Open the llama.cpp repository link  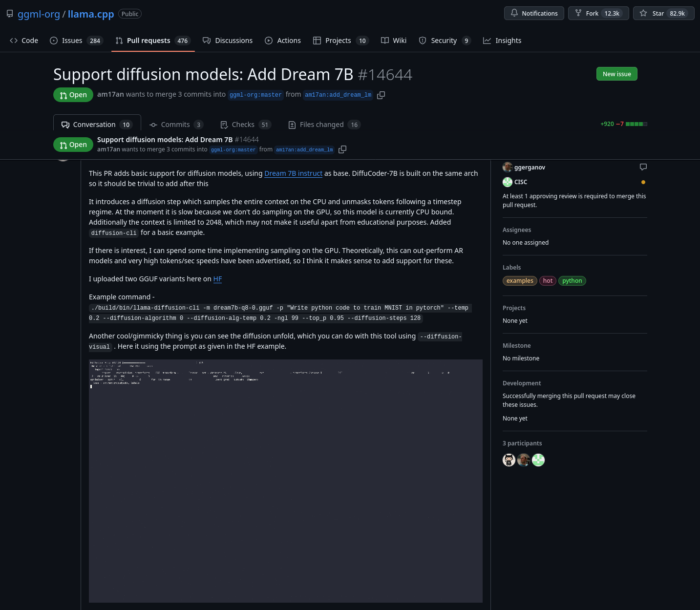pos(91,14)
